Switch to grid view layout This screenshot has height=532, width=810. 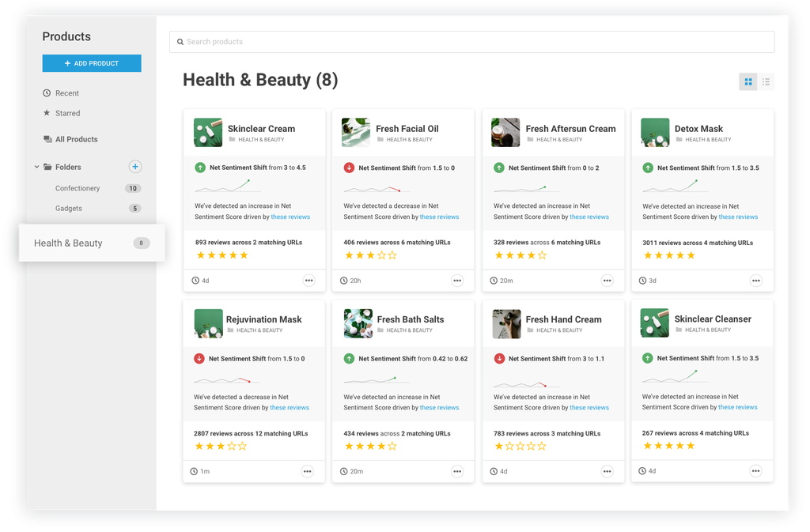tap(748, 81)
